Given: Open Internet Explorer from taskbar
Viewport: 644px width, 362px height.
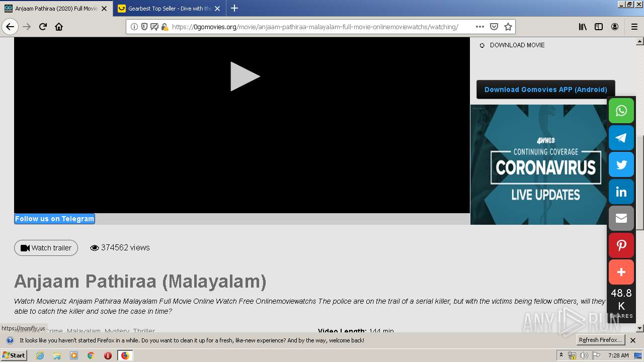Looking at the screenshot, I should click(40, 355).
